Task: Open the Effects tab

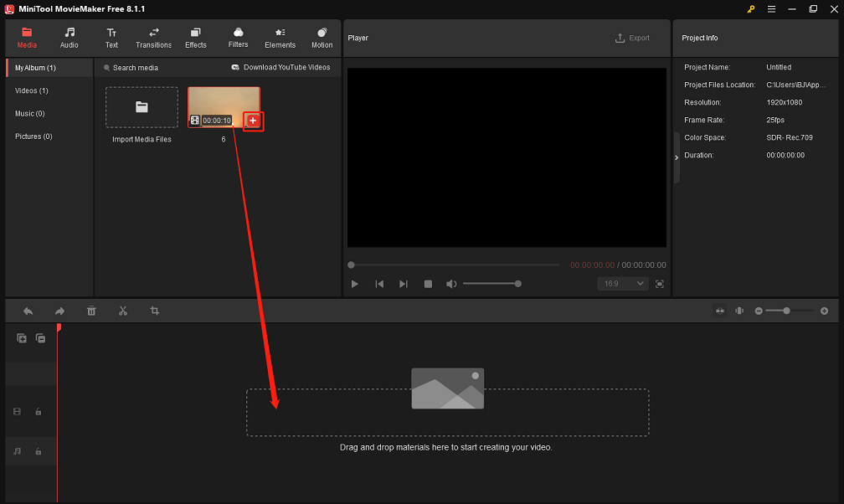Action: coord(195,39)
